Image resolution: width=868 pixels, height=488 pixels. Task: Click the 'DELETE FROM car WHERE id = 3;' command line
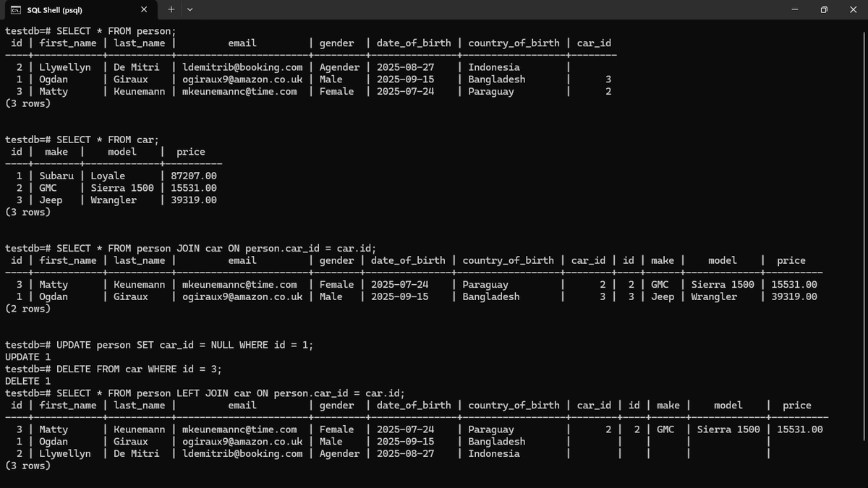[x=114, y=369]
